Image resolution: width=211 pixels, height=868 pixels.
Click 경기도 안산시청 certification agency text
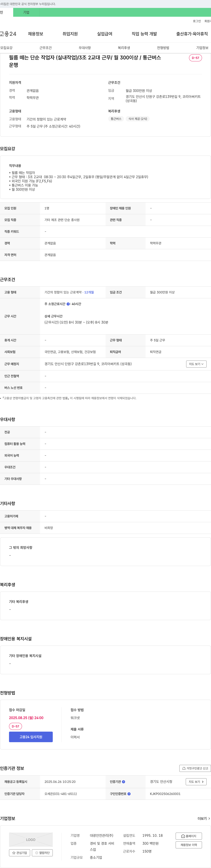(x=161, y=782)
